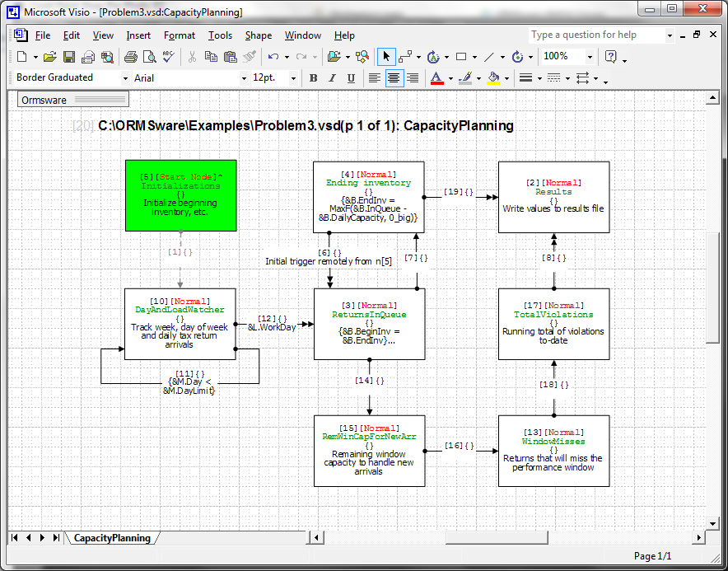Select the ReturnsInQueue node box
The width and height of the screenshot is (728, 571).
pos(370,324)
